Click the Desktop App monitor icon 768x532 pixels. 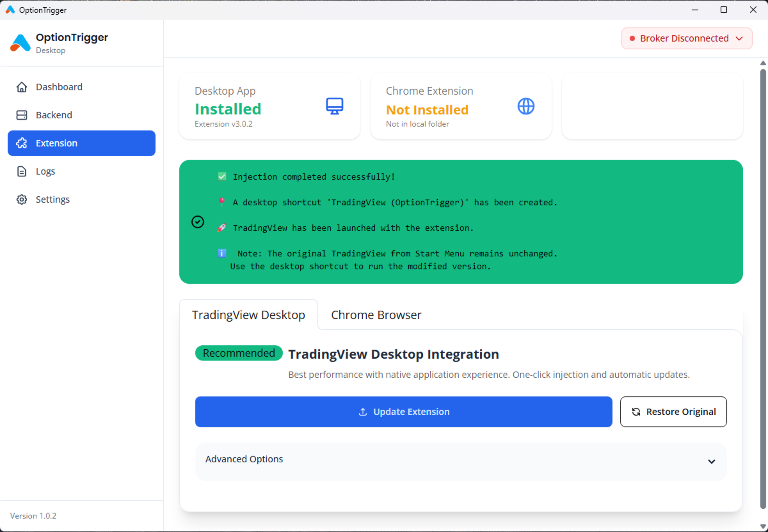tap(335, 106)
